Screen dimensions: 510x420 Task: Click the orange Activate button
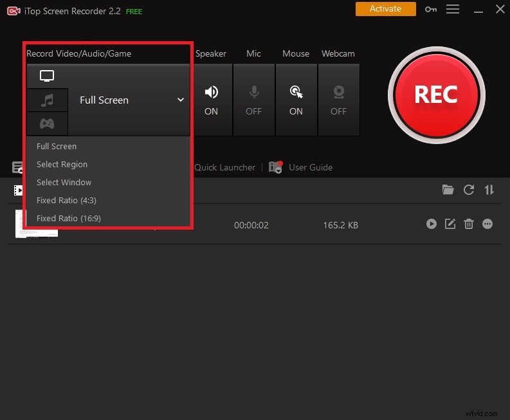point(385,9)
